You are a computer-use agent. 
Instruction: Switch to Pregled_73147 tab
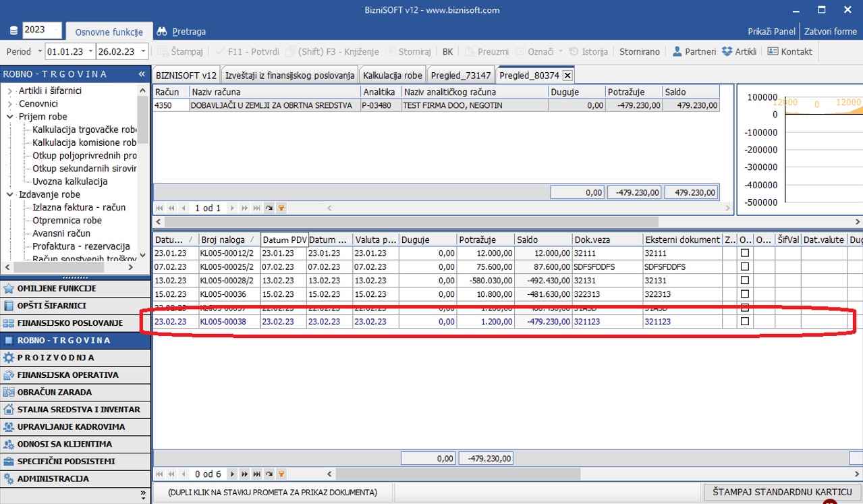click(x=461, y=75)
